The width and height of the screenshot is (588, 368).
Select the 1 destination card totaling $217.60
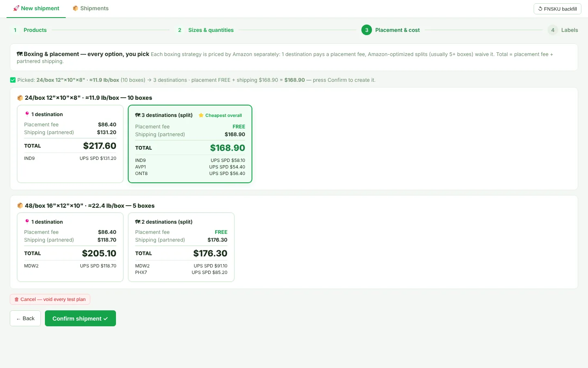70,144
